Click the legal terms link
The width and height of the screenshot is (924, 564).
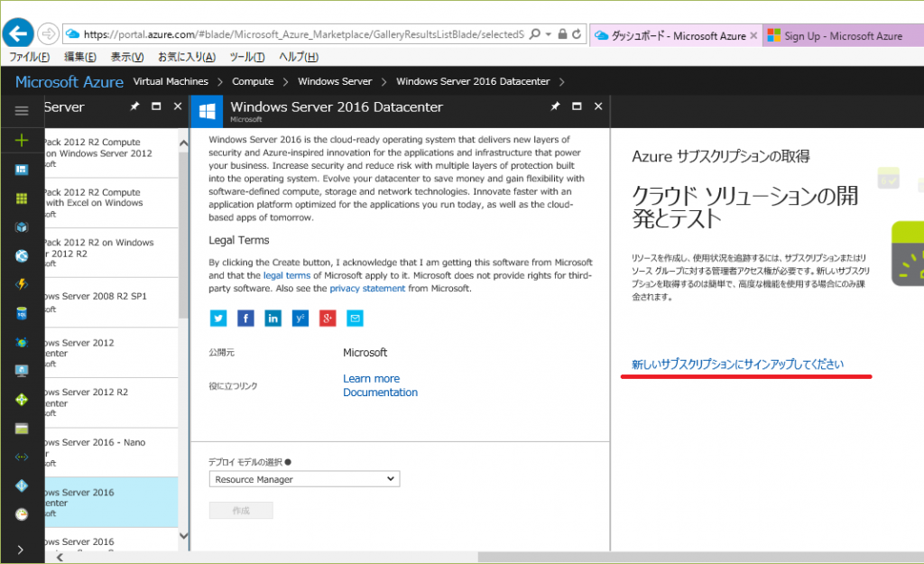pyautogui.click(x=287, y=275)
